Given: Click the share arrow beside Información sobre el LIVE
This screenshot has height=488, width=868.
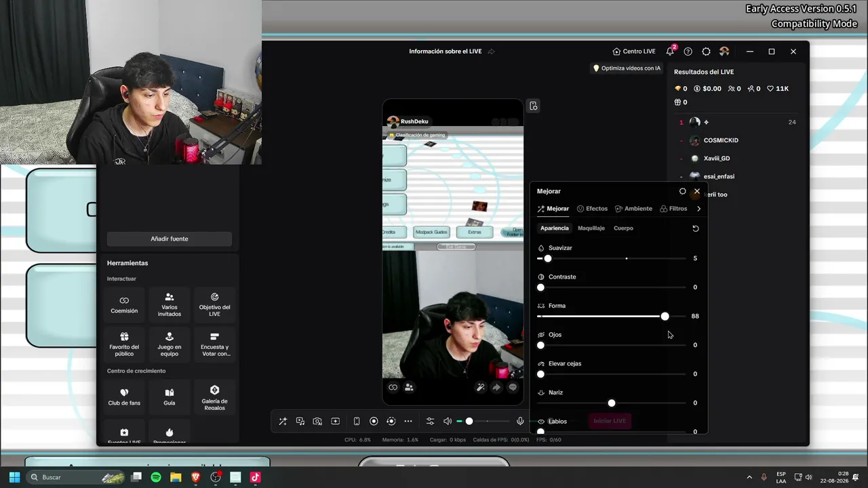Looking at the screenshot, I should pyautogui.click(x=492, y=52).
